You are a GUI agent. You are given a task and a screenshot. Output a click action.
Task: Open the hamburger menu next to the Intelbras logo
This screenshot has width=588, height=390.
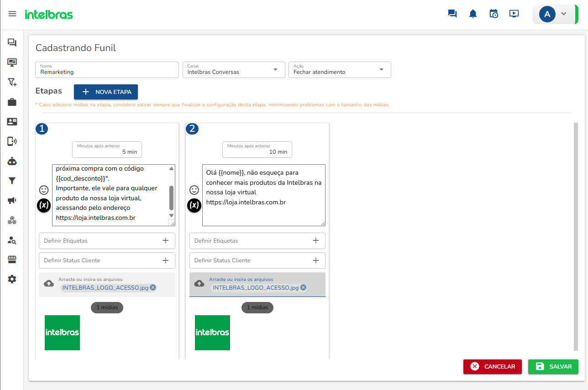[x=12, y=14]
